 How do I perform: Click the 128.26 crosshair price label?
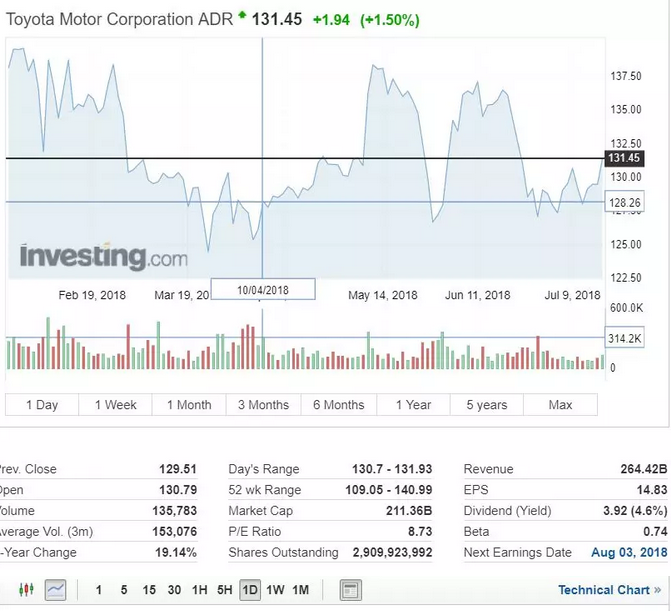click(x=624, y=202)
